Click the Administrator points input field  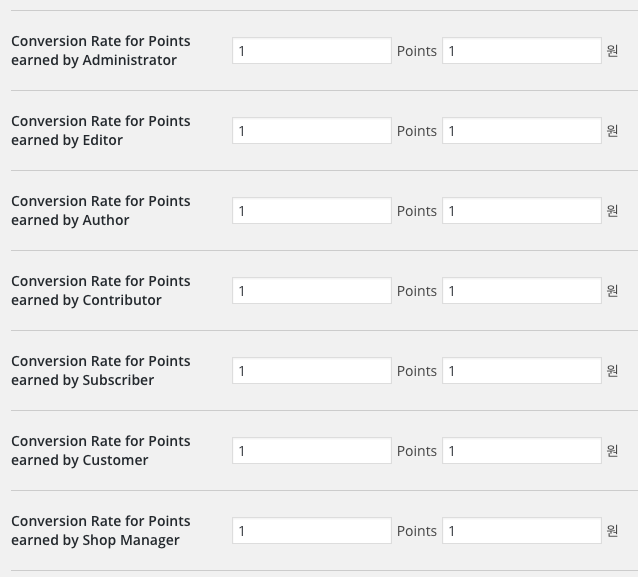pyautogui.click(x=312, y=50)
